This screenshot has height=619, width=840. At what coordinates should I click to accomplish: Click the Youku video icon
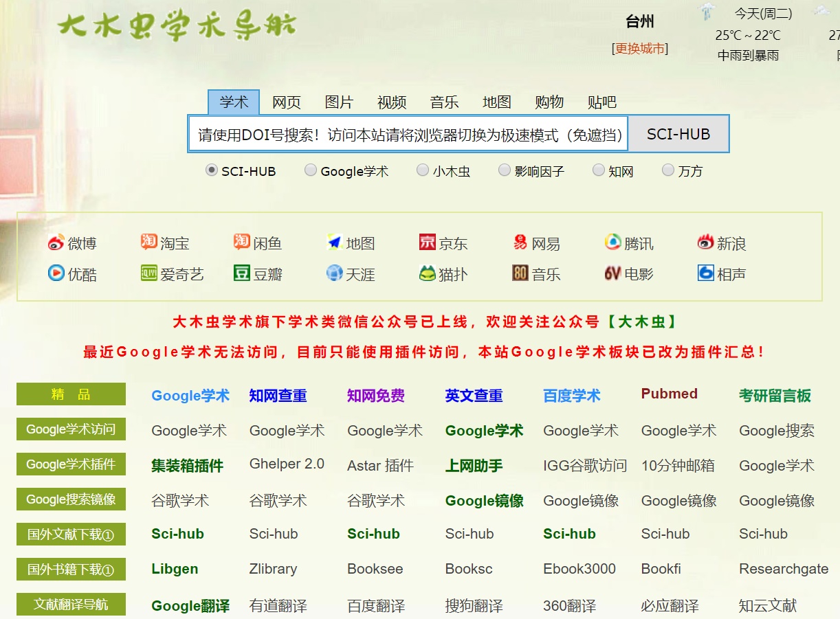pyautogui.click(x=56, y=273)
